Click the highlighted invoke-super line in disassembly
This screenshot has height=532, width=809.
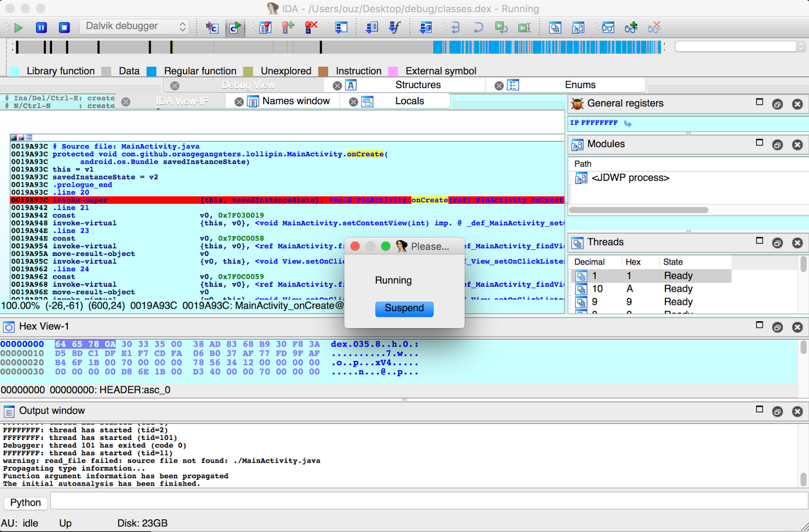287,200
